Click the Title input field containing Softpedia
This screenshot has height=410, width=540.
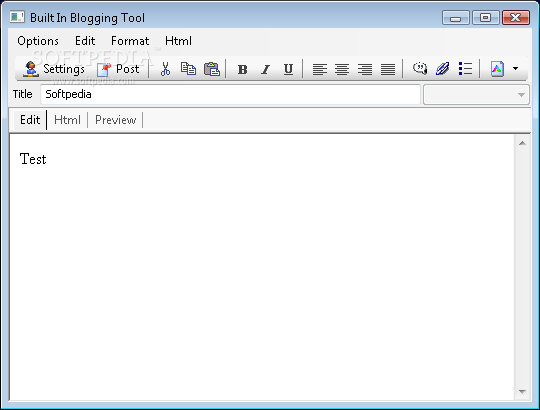coord(230,94)
